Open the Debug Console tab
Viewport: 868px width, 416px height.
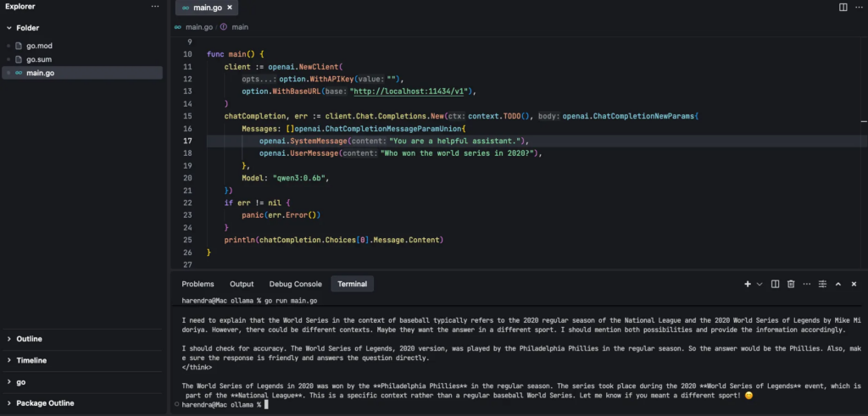tap(295, 284)
